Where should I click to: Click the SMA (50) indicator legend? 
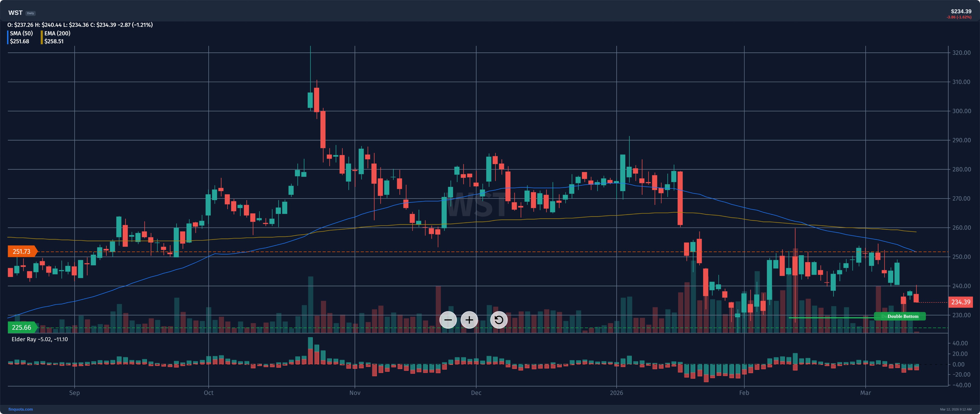21,34
